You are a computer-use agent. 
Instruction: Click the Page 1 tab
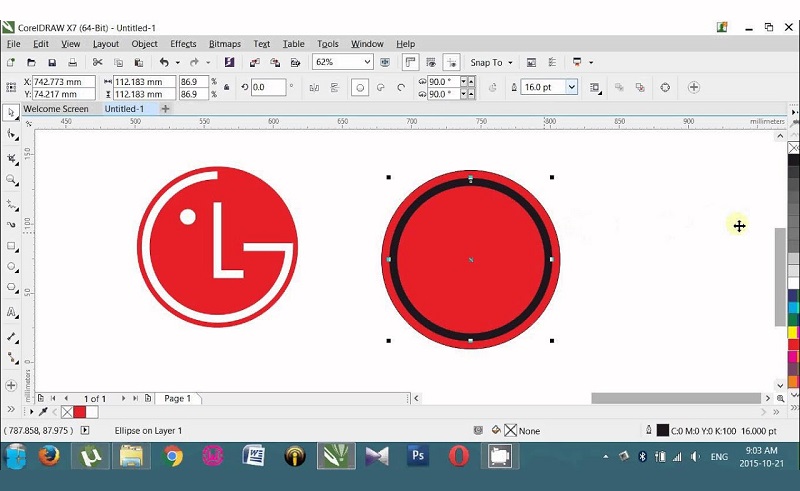tap(177, 398)
